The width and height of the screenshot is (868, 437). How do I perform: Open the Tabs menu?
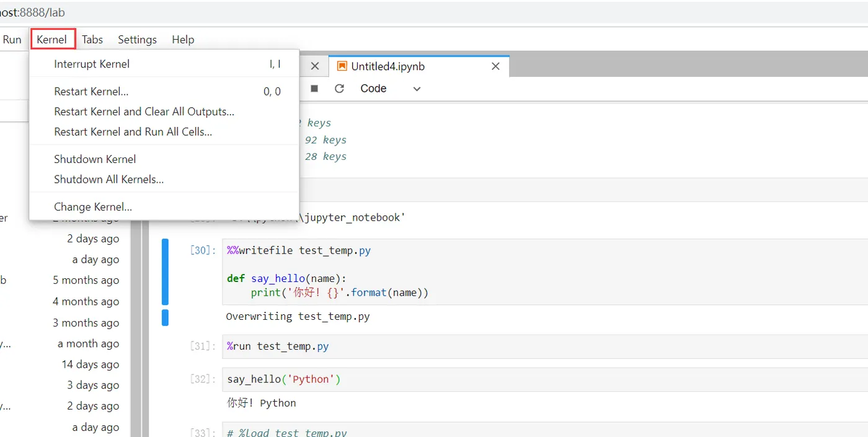(x=92, y=40)
